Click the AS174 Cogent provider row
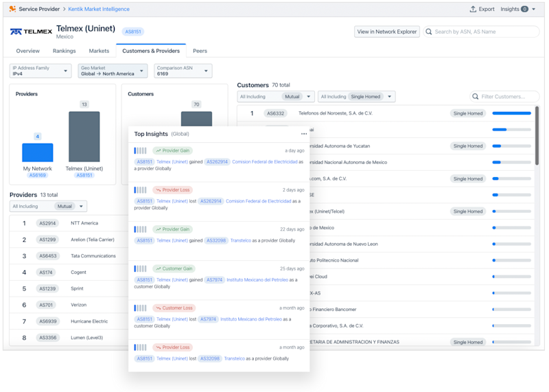The width and height of the screenshot is (549, 392). 69,272
